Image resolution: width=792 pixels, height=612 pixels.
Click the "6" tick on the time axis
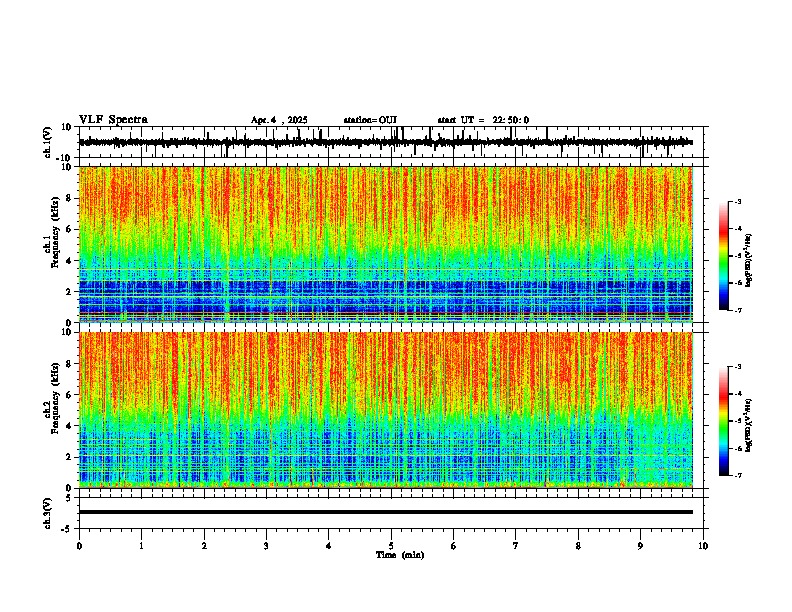coord(454,546)
